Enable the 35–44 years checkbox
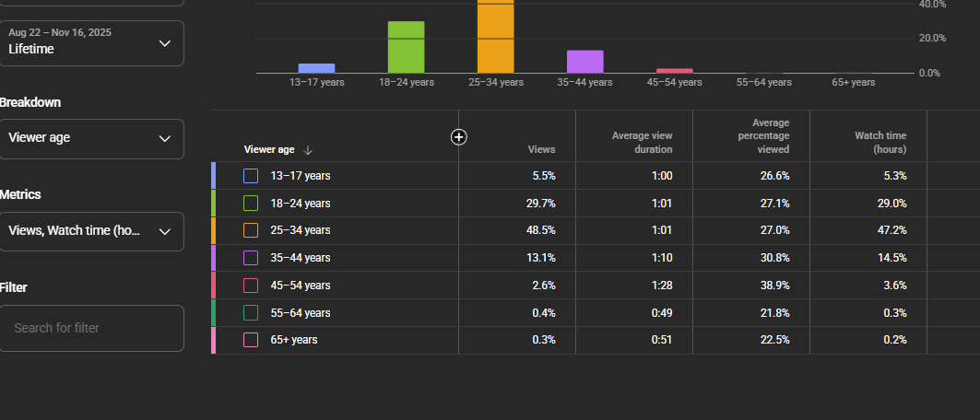 point(251,258)
